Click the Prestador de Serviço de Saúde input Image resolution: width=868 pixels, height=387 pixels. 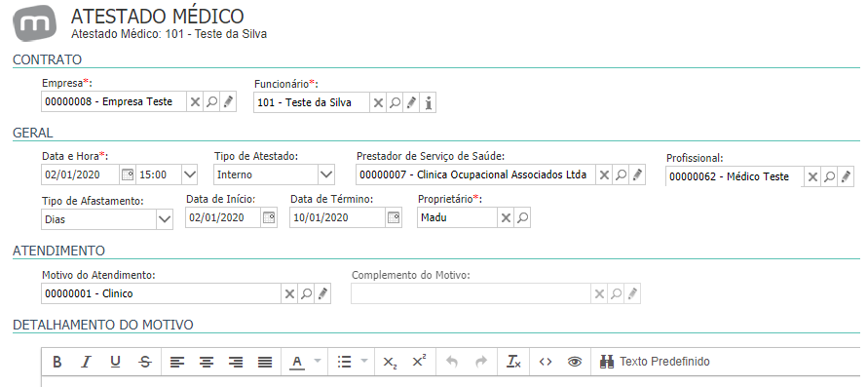coord(476,174)
